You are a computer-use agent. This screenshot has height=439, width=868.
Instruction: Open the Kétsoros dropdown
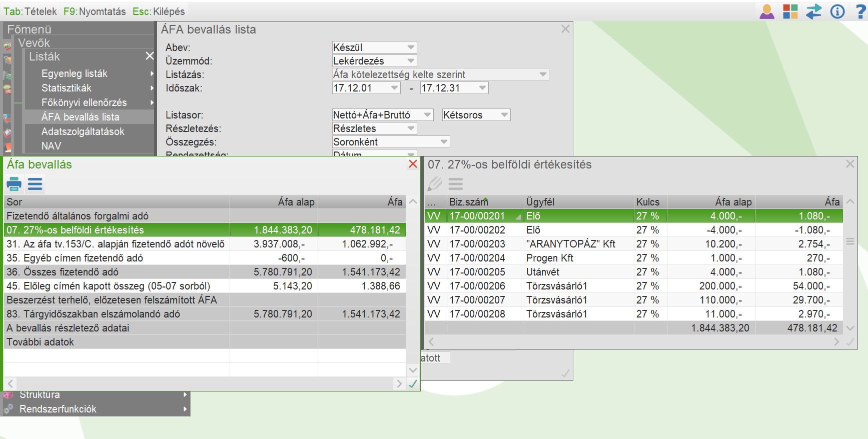tap(476, 115)
